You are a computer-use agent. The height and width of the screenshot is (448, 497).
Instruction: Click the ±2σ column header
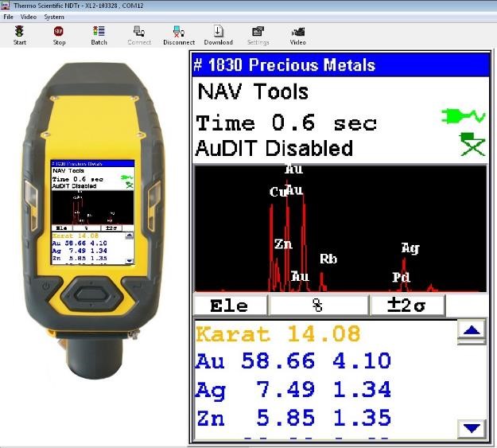[406, 306]
